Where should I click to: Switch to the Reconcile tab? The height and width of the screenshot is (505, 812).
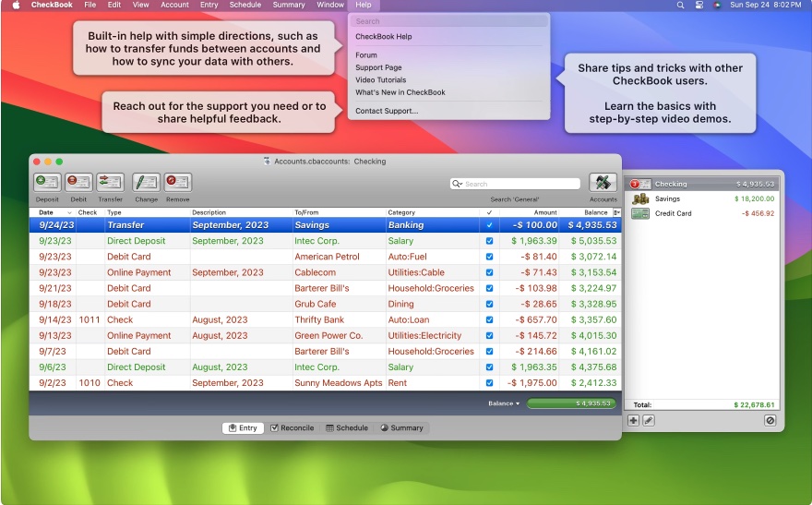pyautogui.click(x=293, y=428)
